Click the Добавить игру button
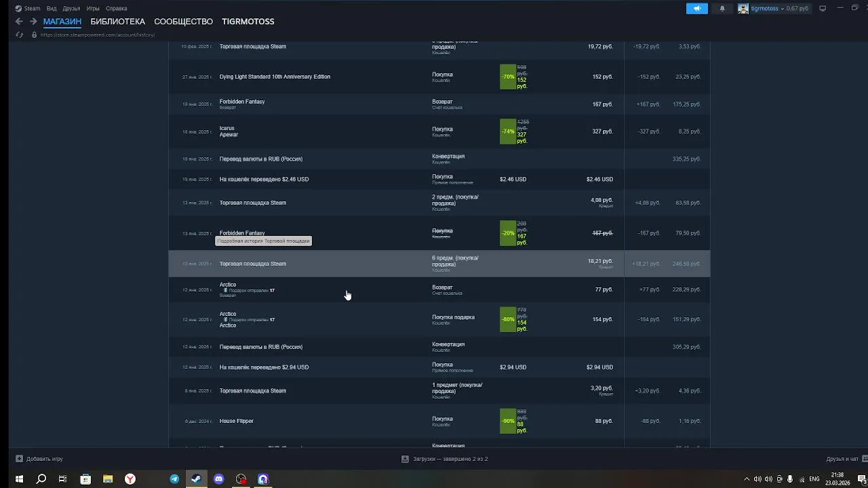 pyautogui.click(x=39, y=459)
